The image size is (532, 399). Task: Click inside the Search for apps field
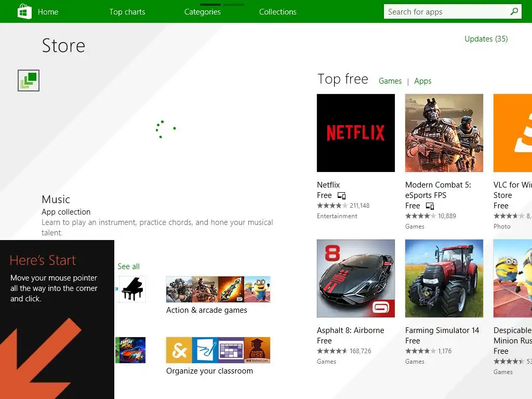446,11
